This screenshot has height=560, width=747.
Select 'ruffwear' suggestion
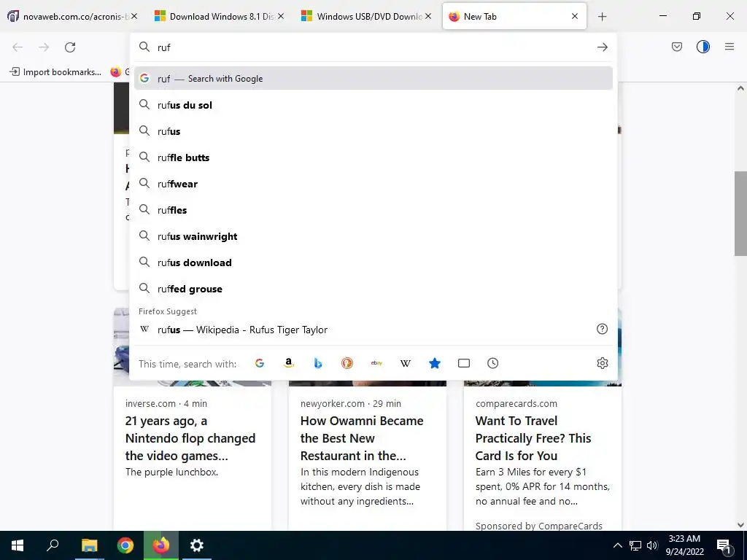373,183
